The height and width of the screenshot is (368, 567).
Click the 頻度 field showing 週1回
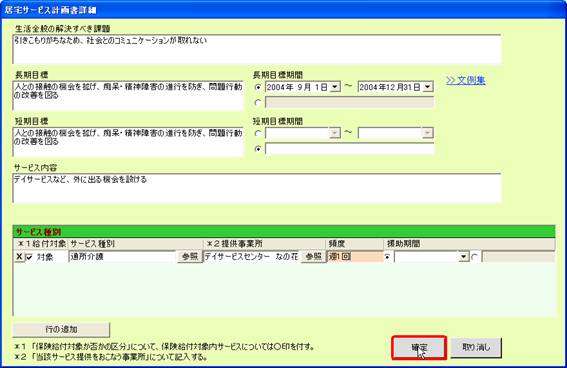click(355, 257)
